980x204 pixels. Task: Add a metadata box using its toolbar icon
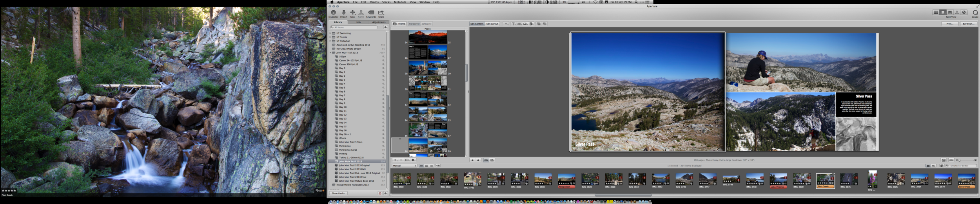point(519,23)
